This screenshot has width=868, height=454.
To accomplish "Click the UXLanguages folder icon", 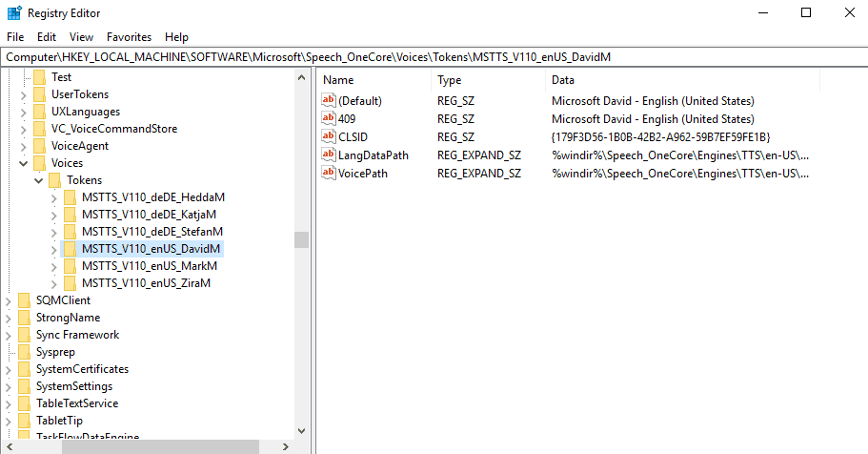I will coord(39,112).
